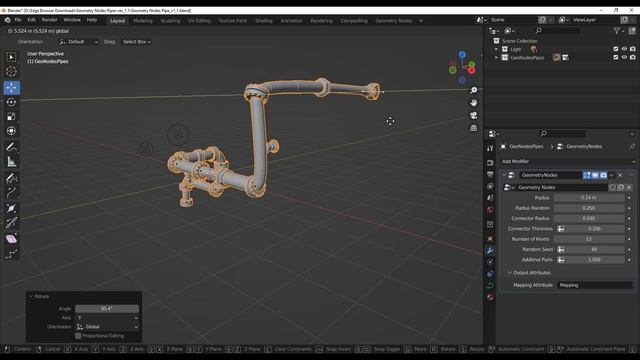Screen dimensions: 640x360
Task: Expand the GeoNodesPipes collection
Action: pyautogui.click(x=496, y=58)
